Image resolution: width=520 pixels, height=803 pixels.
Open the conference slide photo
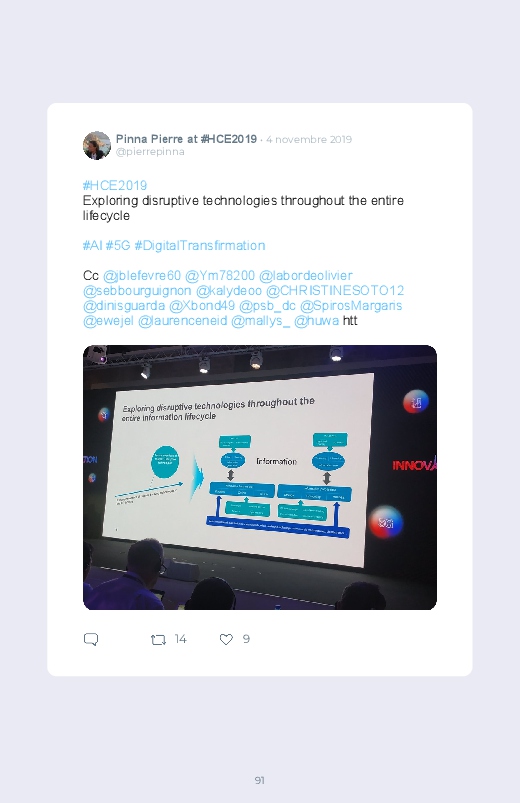click(260, 477)
